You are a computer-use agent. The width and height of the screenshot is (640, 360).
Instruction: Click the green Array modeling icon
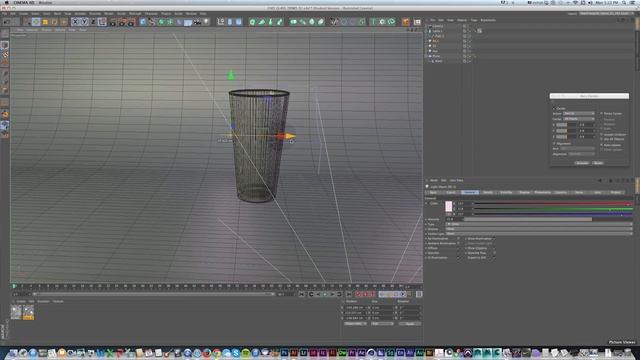(169, 22)
